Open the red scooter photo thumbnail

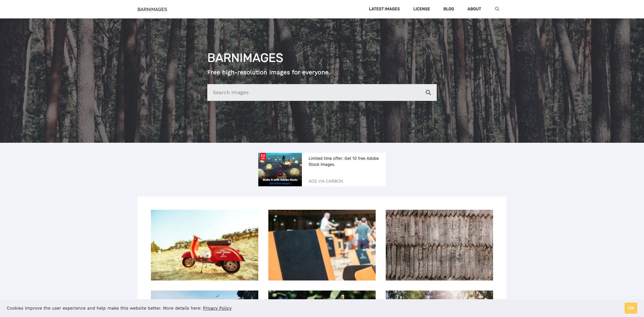(x=205, y=245)
